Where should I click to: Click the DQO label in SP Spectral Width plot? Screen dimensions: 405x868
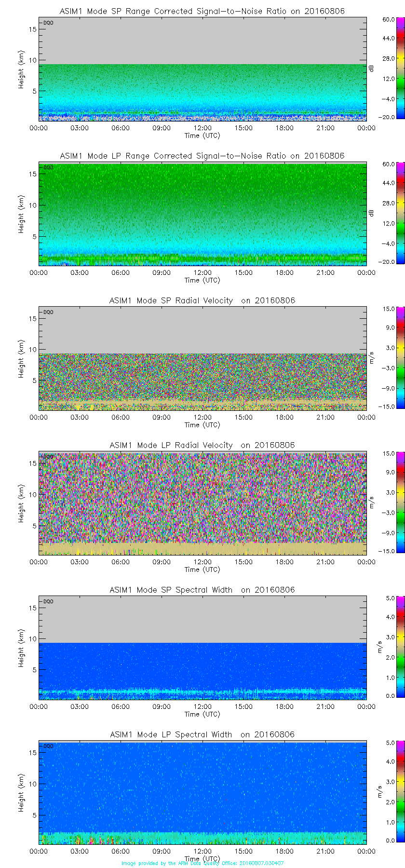(x=48, y=601)
